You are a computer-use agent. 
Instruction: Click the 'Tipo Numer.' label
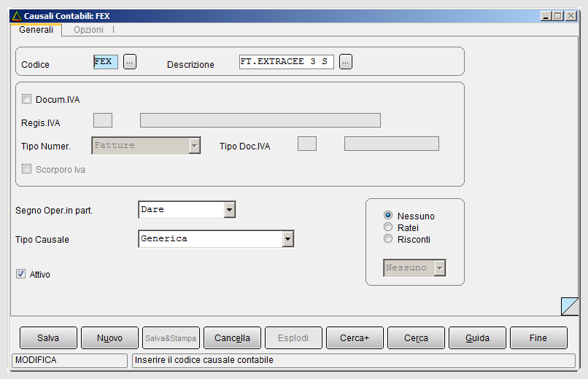pos(46,146)
